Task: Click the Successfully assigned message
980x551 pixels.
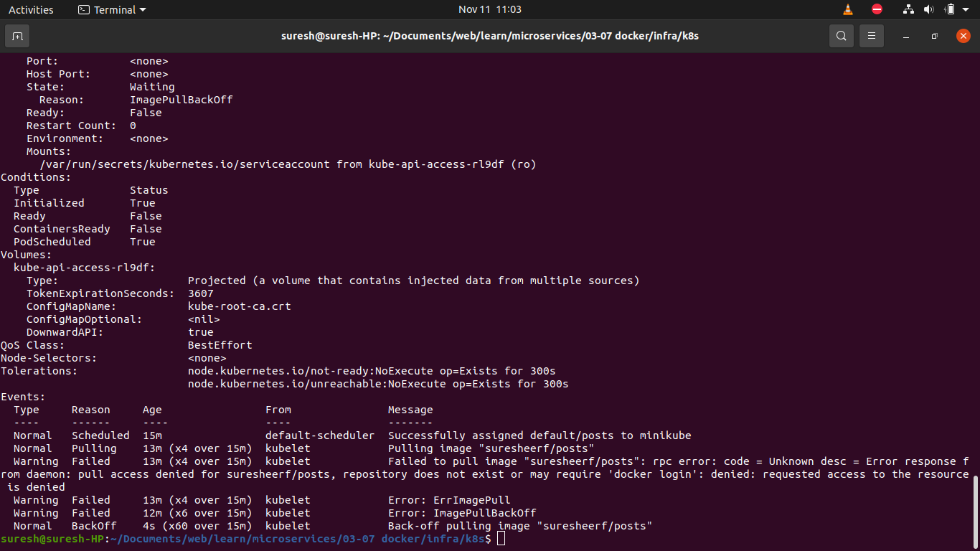Action: 540,435
